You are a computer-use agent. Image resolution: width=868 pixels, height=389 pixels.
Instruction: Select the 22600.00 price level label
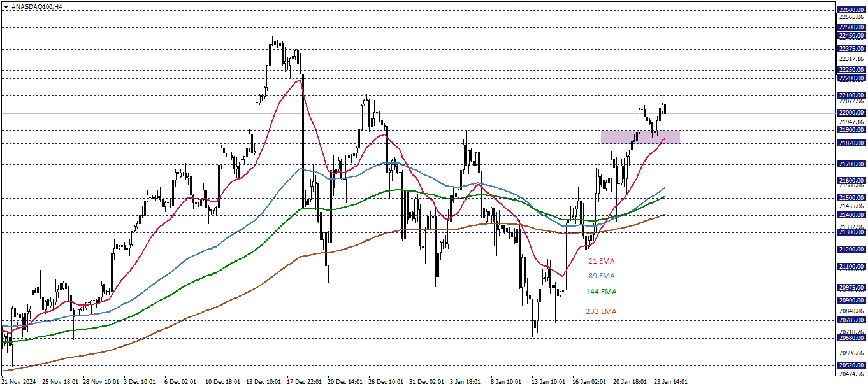point(851,10)
